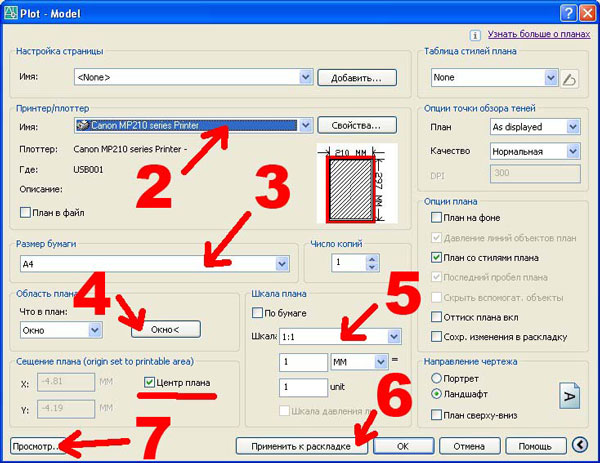Check the "По бумаге" option

point(257,313)
